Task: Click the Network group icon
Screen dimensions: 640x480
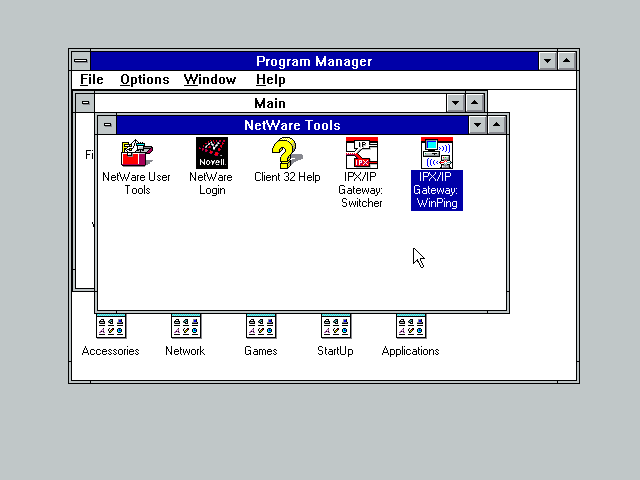Action: [x=186, y=326]
